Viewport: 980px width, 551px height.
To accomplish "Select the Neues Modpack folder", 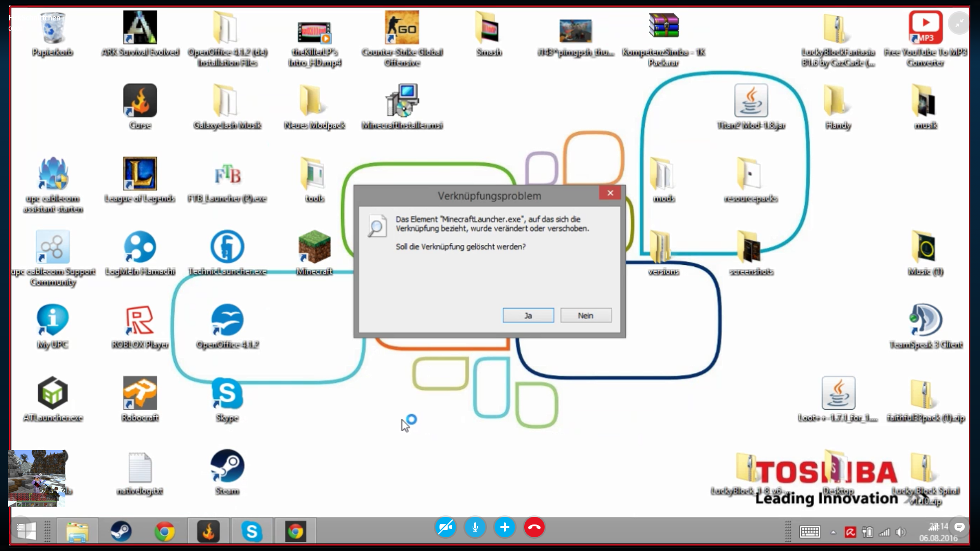I will 314,107.
